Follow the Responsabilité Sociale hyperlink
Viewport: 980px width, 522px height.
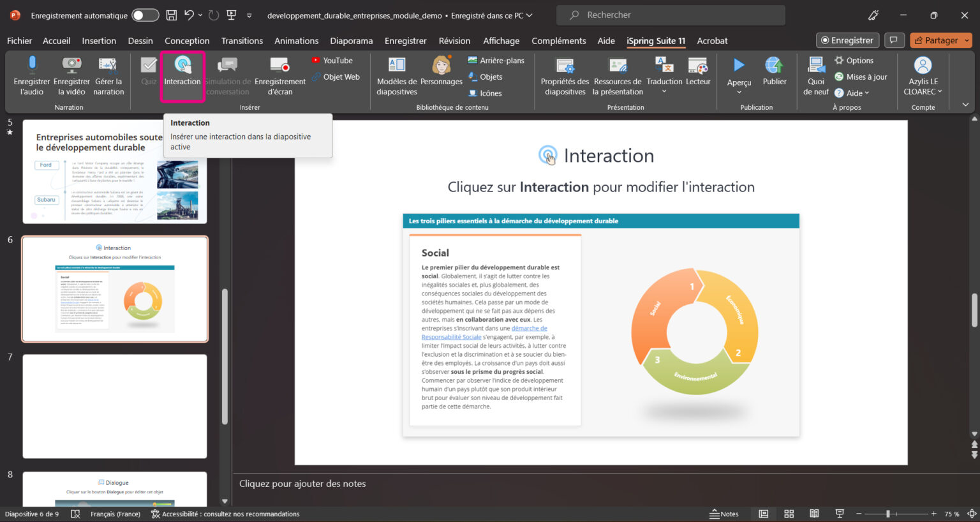point(451,336)
